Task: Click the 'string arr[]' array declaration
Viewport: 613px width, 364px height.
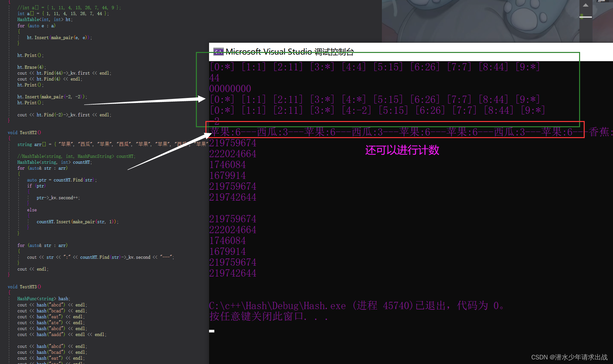Action: coord(113,144)
